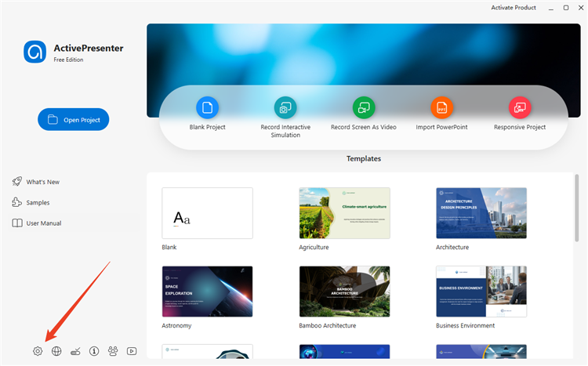Viewport: 588px width, 366px height.
Task: Click the globe language icon
Action: pos(56,351)
